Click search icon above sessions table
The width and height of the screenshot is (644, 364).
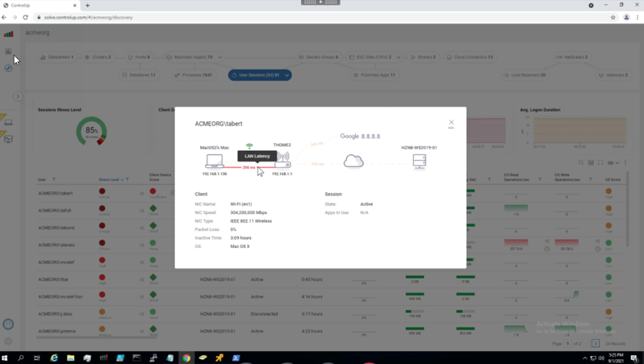tap(581, 163)
